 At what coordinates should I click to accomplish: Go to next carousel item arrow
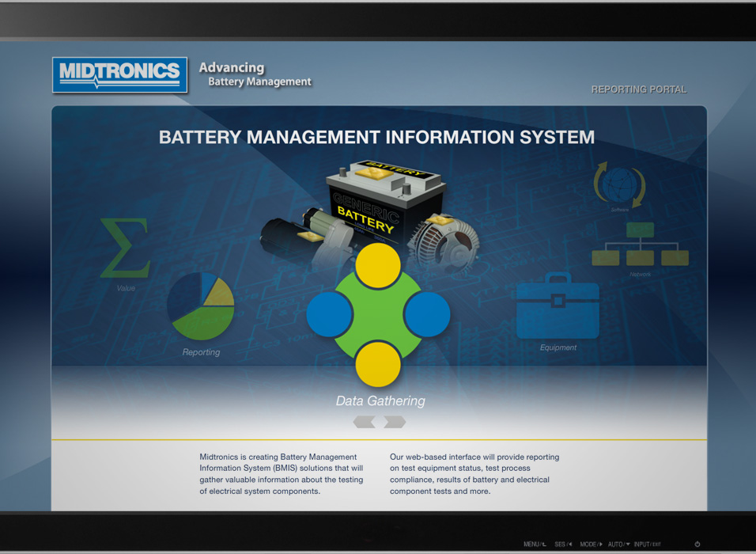395,423
